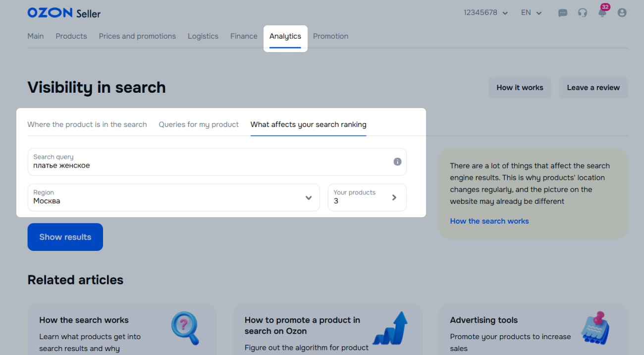Switch to Where the product is tab
This screenshot has height=355, width=644.
click(87, 124)
